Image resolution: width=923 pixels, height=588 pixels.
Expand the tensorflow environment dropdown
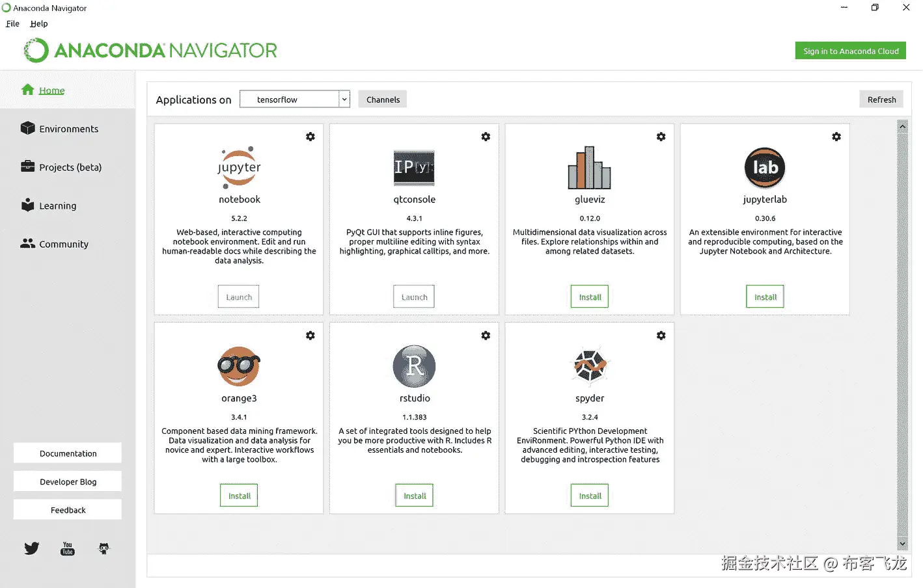click(344, 100)
